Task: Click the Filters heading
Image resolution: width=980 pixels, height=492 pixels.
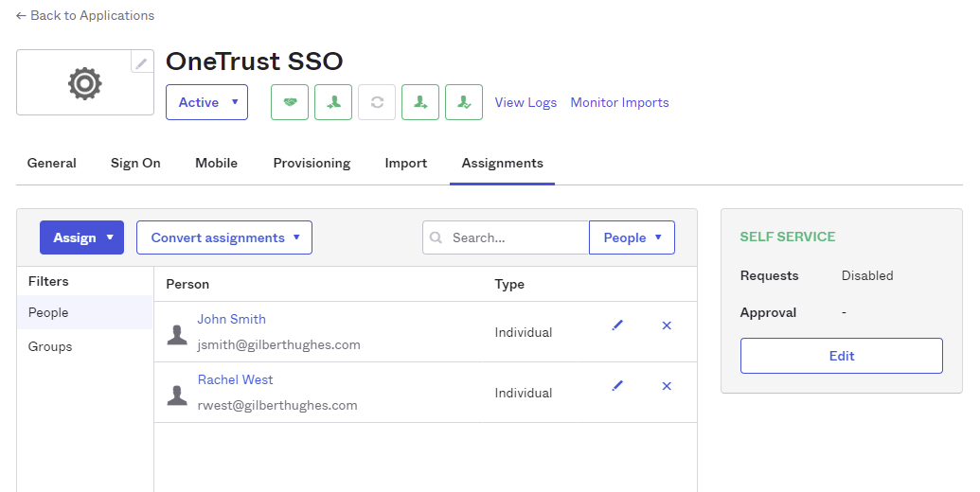Action: (x=48, y=281)
